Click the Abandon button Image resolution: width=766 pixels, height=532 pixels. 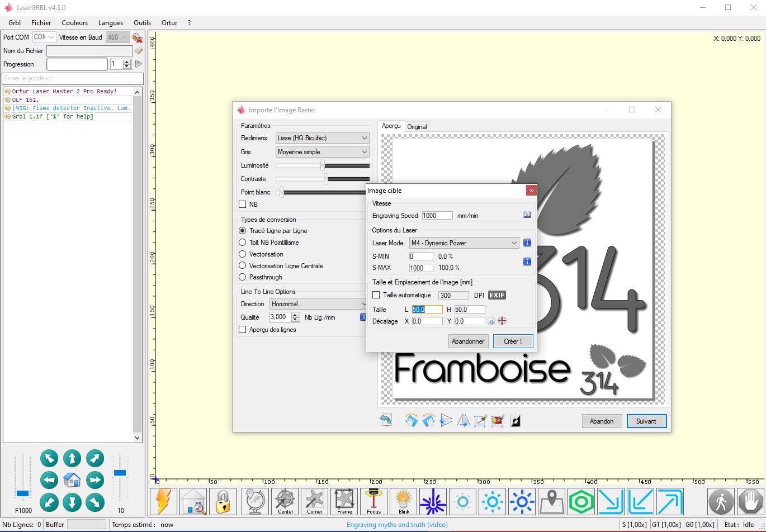point(602,421)
